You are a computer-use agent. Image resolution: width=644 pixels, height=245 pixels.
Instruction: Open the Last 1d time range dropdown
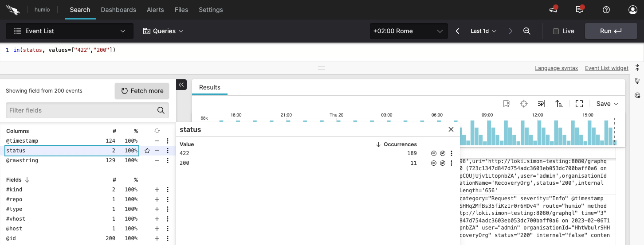(x=483, y=31)
